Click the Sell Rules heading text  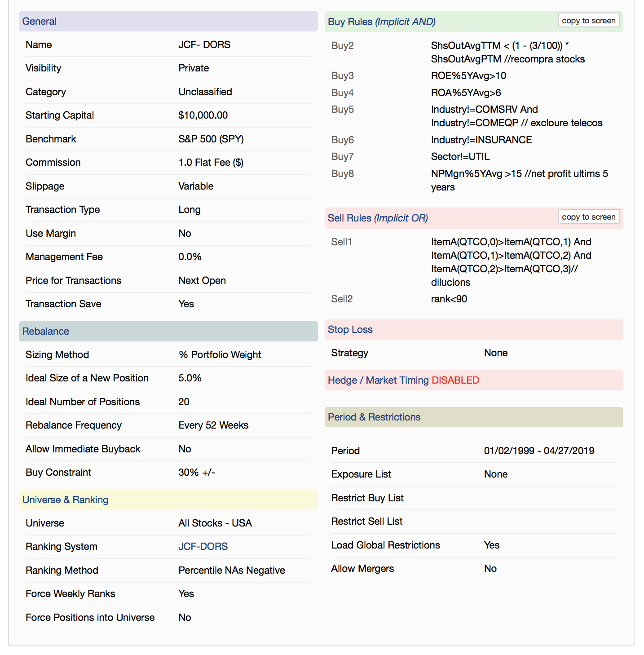coord(378,218)
